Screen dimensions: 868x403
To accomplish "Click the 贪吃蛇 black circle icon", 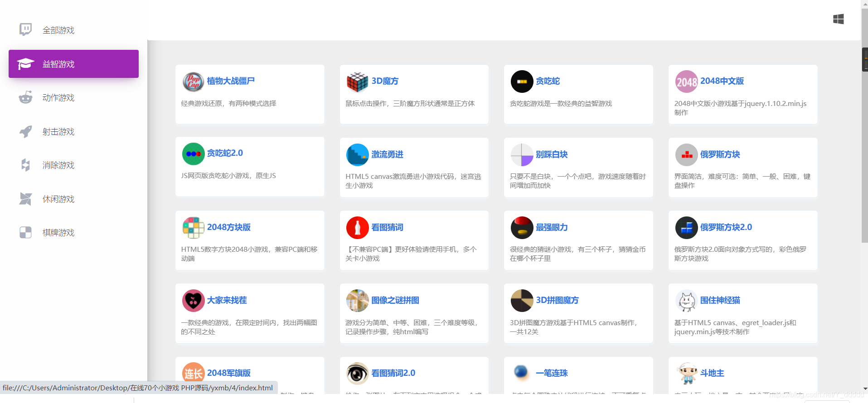I will click(522, 82).
